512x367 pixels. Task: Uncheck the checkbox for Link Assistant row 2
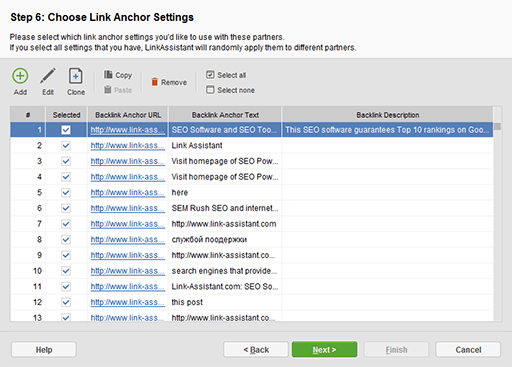pyautogui.click(x=66, y=145)
